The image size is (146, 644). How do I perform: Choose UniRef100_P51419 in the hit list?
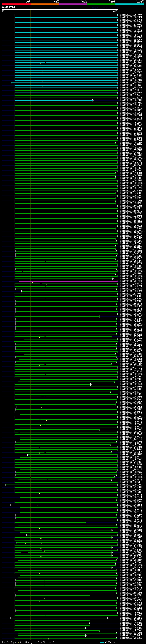(131, 53)
